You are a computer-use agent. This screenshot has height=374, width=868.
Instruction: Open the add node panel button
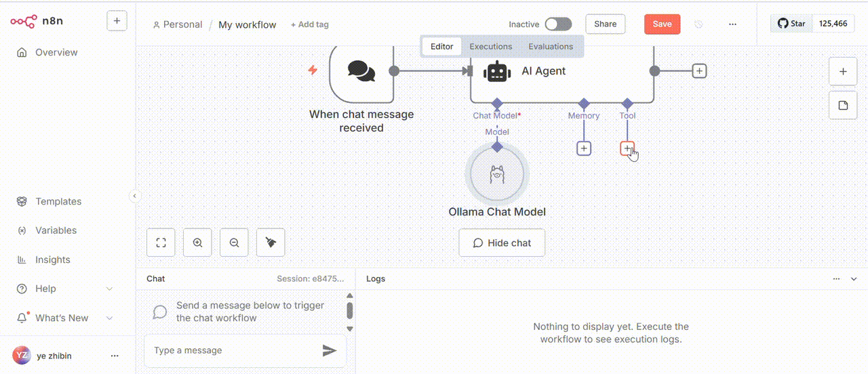coord(843,71)
